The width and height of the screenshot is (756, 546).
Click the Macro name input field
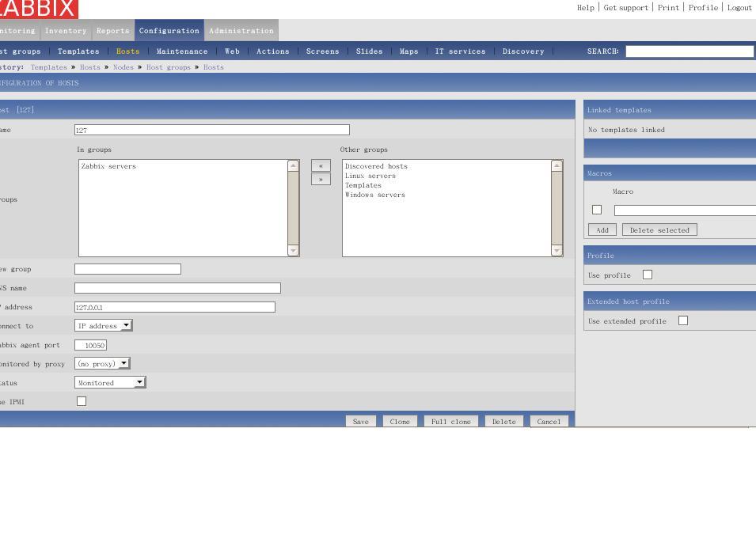(x=685, y=210)
